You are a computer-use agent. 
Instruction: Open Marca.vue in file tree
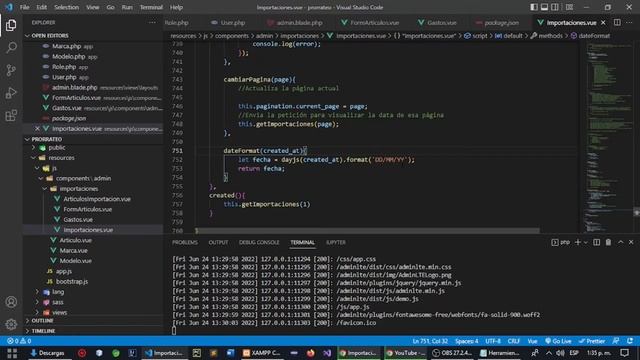(73, 250)
